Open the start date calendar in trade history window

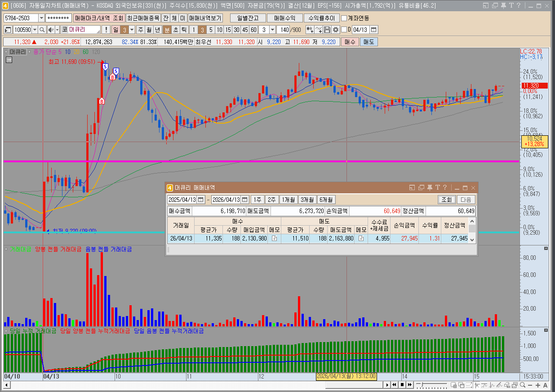[201, 200]
